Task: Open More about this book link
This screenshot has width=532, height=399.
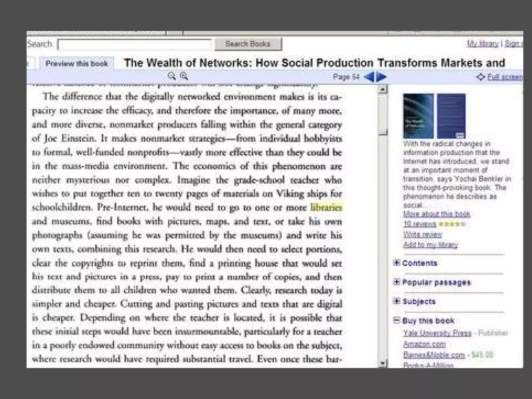Action: [x=436, y=214]
